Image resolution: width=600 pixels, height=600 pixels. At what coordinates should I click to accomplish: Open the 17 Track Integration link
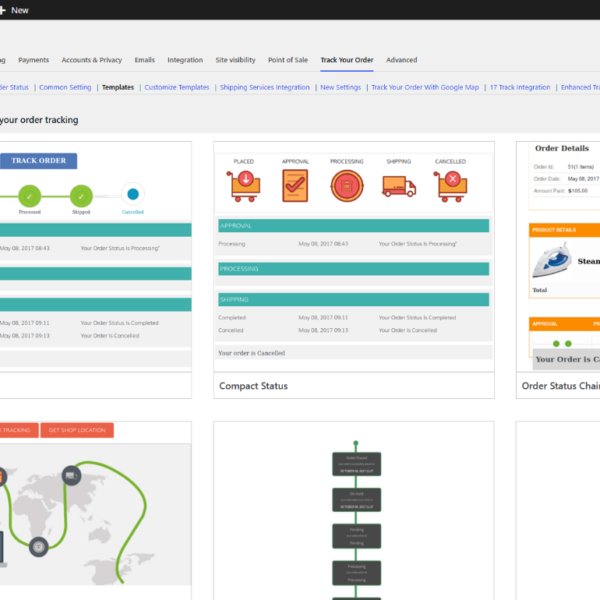pyautogui.click(x=520, y=87)
